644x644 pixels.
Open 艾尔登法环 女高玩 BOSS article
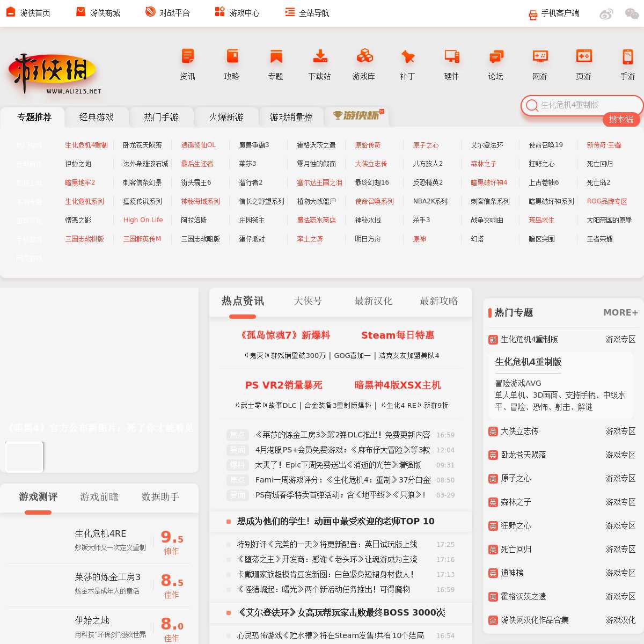point(341,612)
